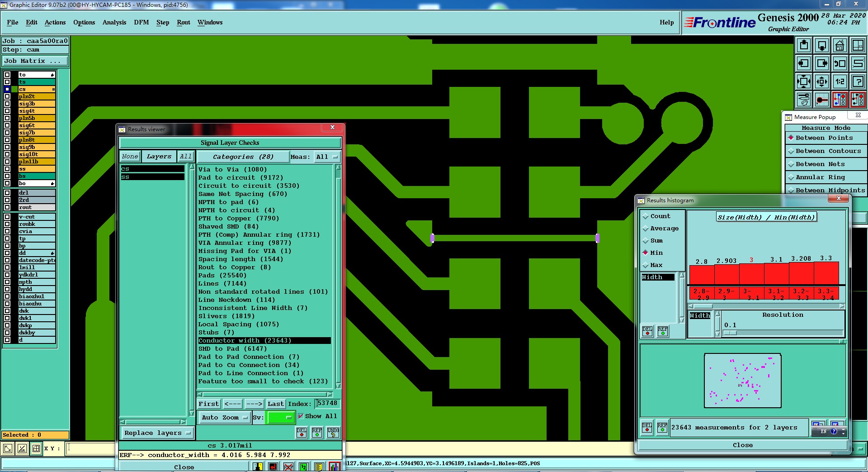
Task: Toggle the red-blue net selection filter icon
Action: pos(840,100)
